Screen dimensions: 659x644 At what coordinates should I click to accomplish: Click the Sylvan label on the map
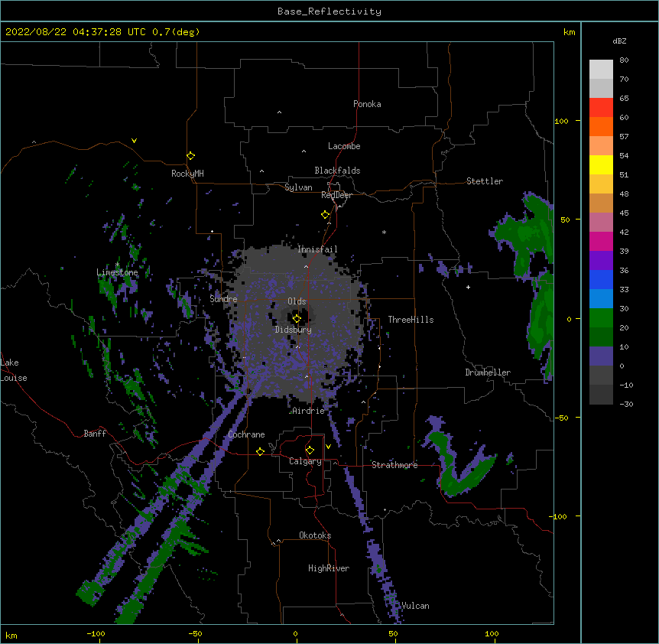click(x=298, y=187)
